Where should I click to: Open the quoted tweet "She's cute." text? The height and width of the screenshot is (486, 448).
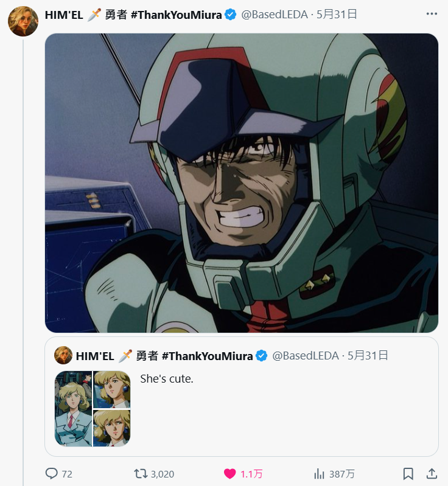pyautogui.click(x=166, y=378)
